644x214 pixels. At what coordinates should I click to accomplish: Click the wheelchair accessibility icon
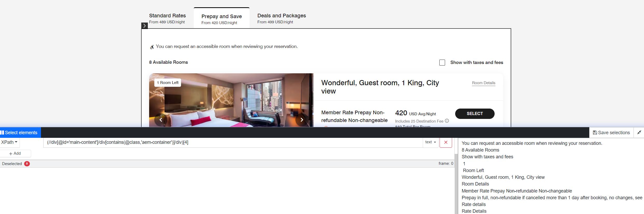[x=152, y=47]
